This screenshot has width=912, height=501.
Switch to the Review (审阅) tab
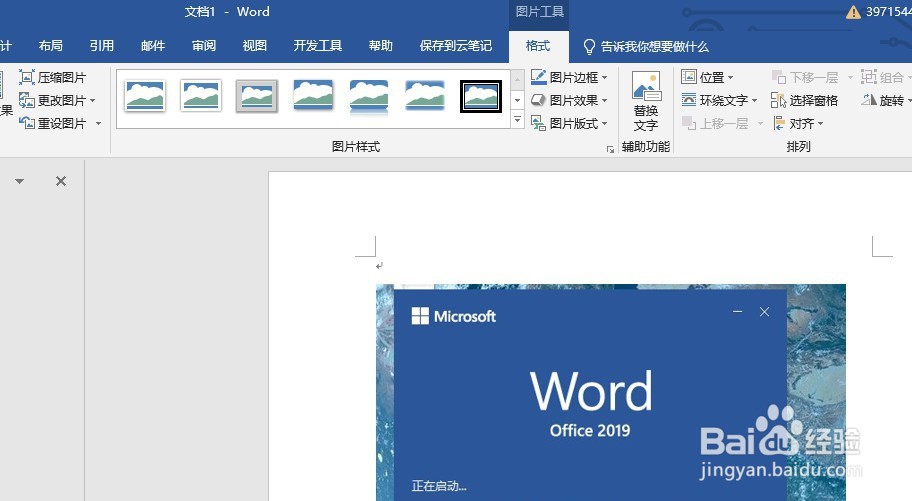[x=204, y=46]
